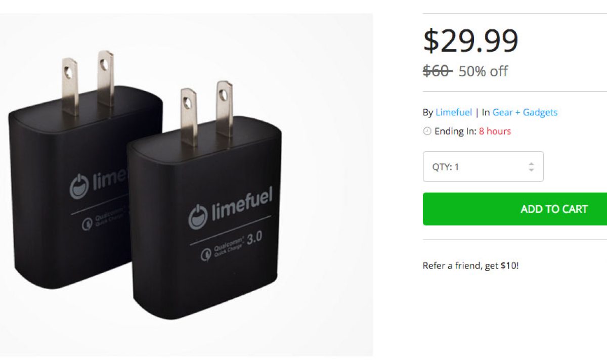Increase quantity with the QTY up arrow
Image resolution: width=607 pixels, height=364 pixels.
[x=531, y=163]
